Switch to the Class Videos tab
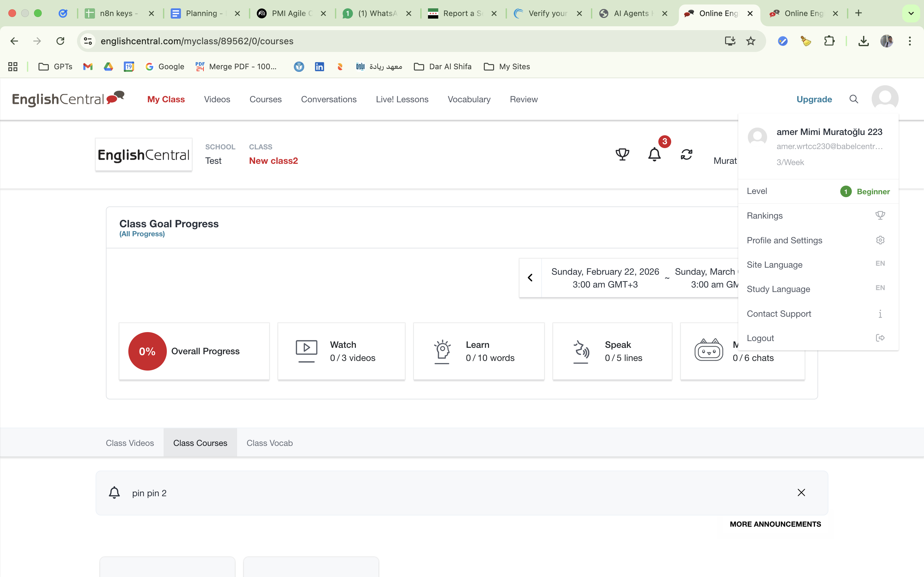This screenshot has height=577, width=924. 130,443
